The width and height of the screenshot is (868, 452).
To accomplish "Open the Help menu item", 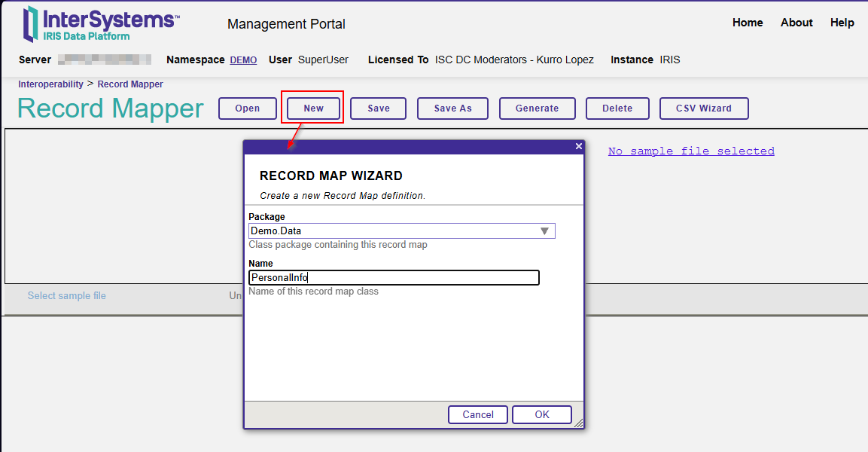I will pyautogui.click(x=842, y=23).
